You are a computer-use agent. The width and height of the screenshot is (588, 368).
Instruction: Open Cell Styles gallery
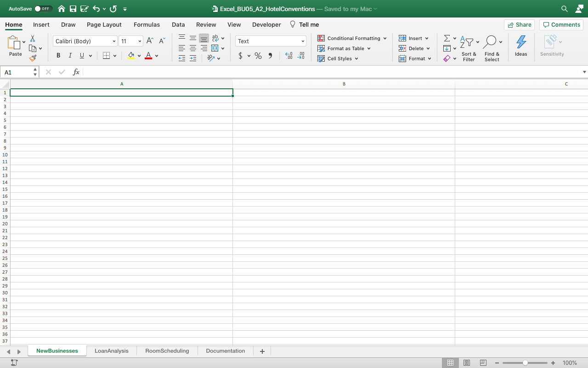coord(338,58)
